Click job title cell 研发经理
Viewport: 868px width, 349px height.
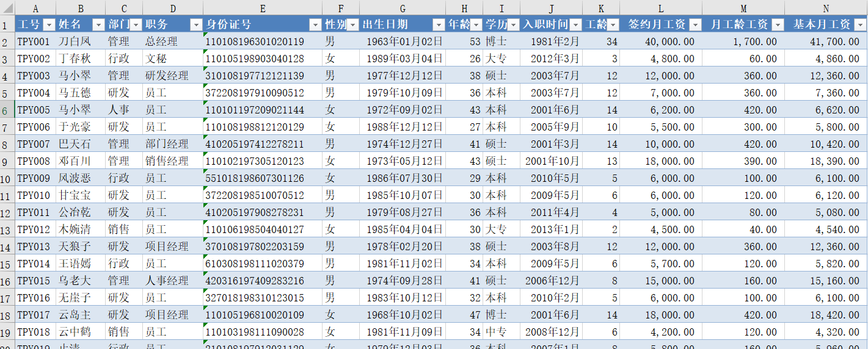click(173, 76)
